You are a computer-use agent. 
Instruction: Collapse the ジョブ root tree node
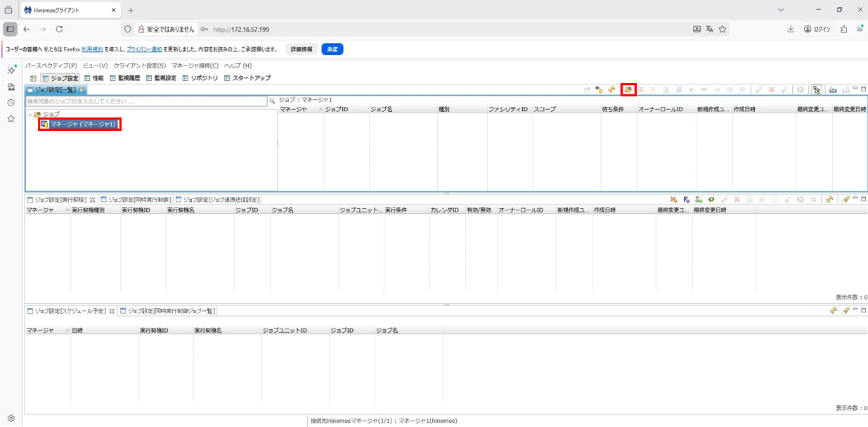point(30,115)
